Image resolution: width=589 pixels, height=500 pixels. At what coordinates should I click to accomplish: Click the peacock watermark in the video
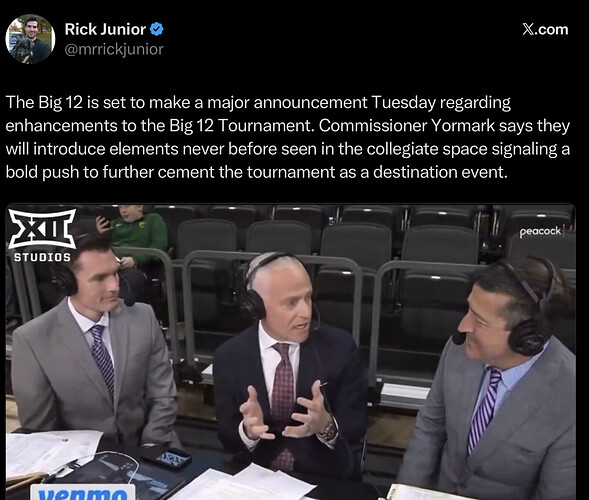pyautogui.click(x=540, y=231)
